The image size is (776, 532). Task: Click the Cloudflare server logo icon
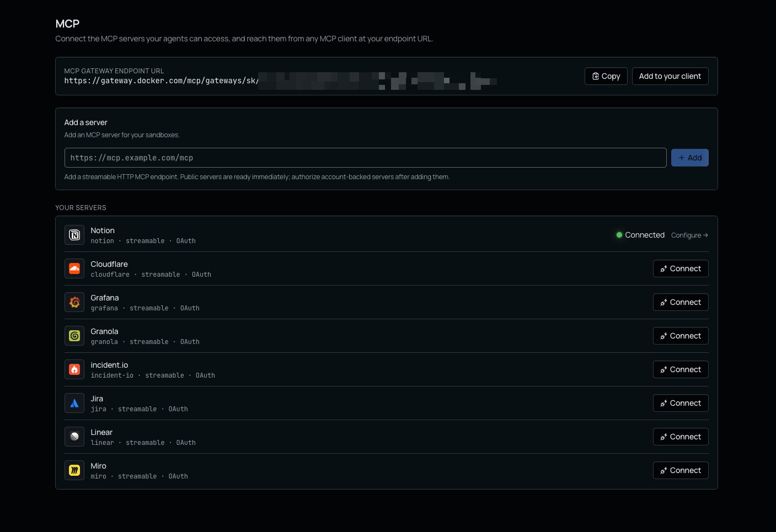pos(74,269)
